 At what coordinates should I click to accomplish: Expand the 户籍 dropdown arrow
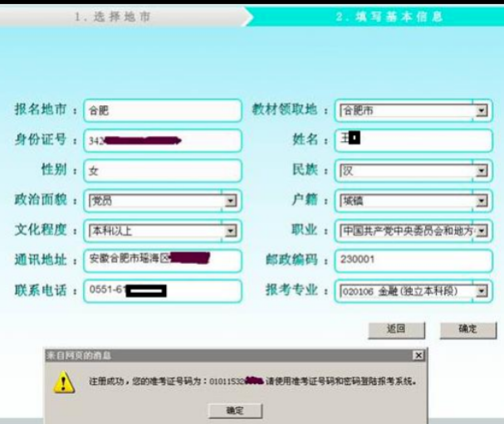(482, 201)
